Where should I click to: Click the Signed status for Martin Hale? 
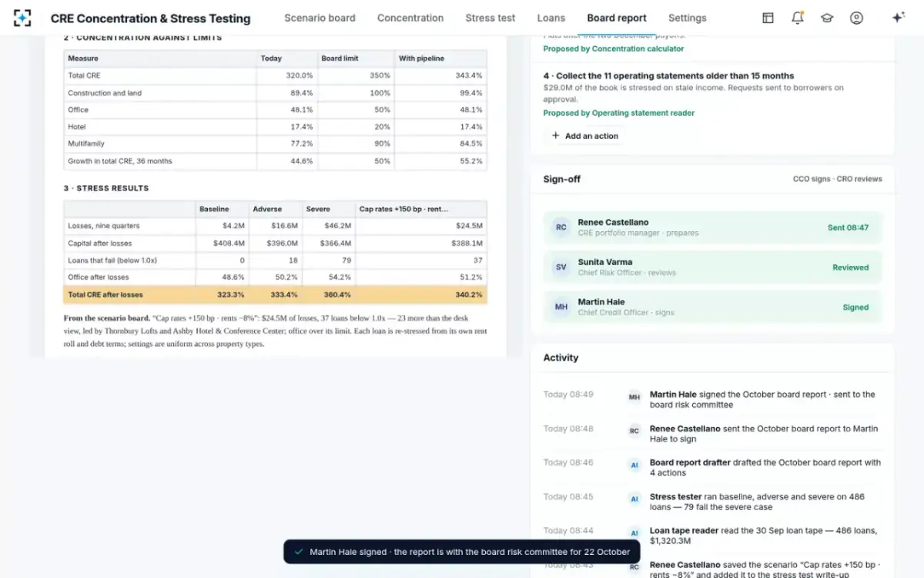pos(855,307)
